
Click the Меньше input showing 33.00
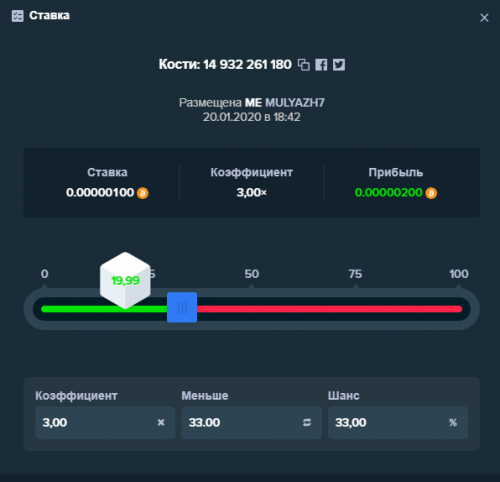click(251, 423)
